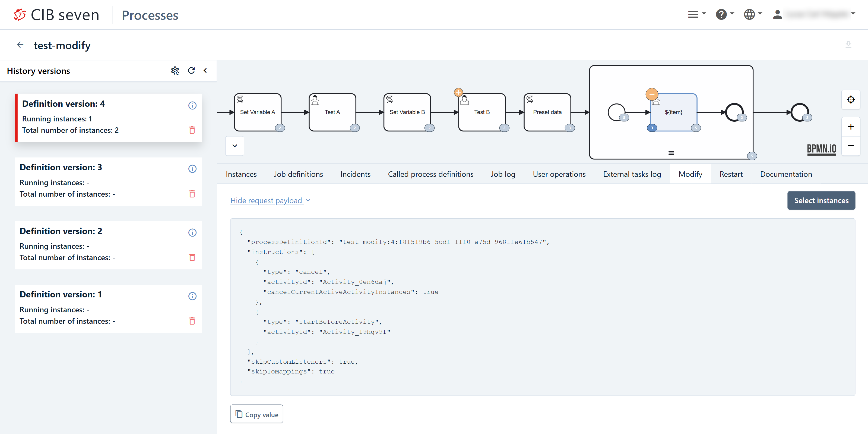This screenshot has height=434, width=868.
Task: Zoom in on the BPMN diagram
Action: 850,127
